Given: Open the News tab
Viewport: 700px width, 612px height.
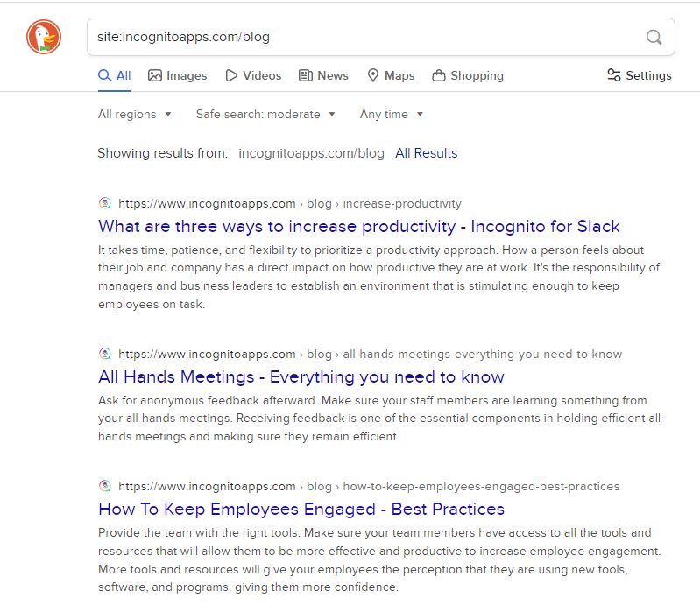Looking at the screenshot, I should pos(323,75).
